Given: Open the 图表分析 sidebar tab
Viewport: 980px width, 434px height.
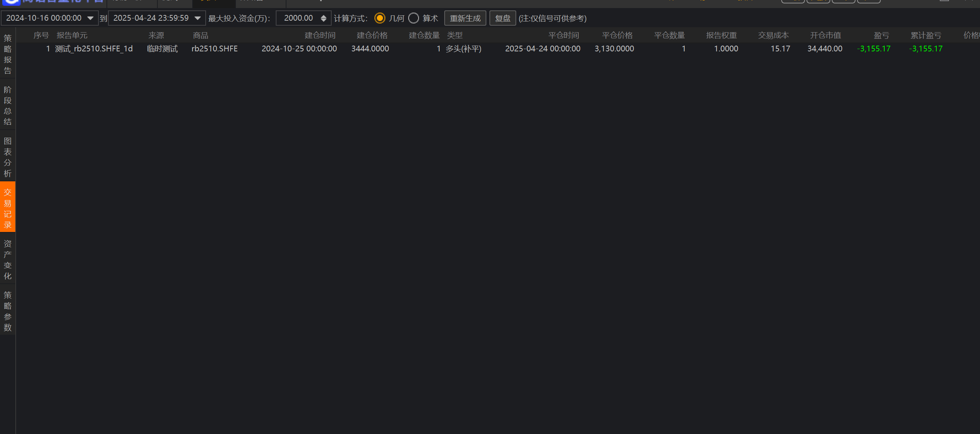Looking at the screenshot, I should point(8,157).
